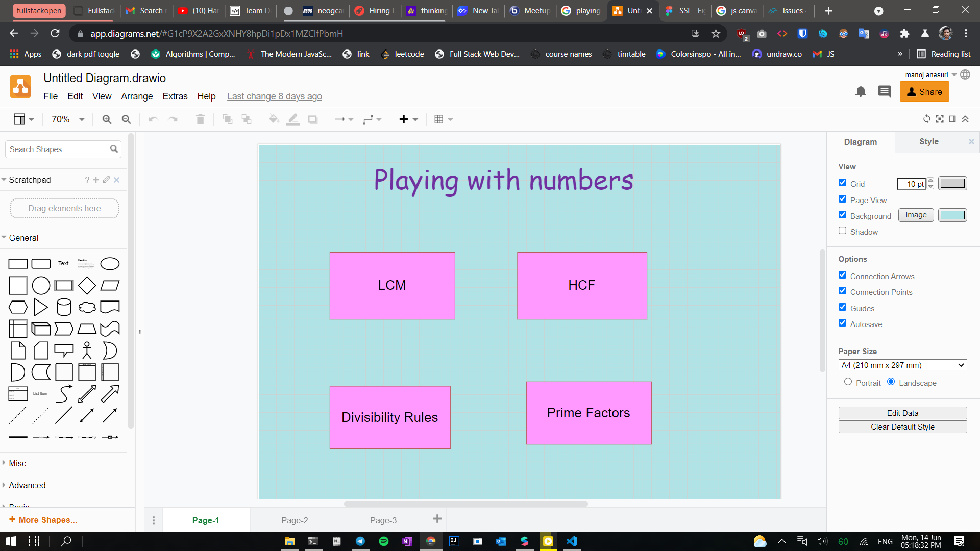Uncheck the Grid checkbox
Image resolution: width=980 pixels, height=551 pixels.
843,183
